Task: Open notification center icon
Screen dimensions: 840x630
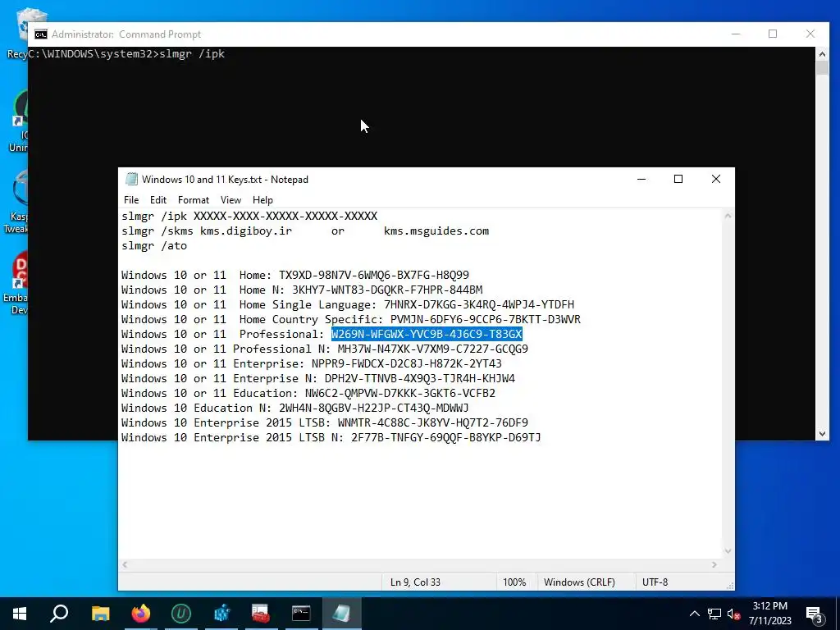Action: 814,614
